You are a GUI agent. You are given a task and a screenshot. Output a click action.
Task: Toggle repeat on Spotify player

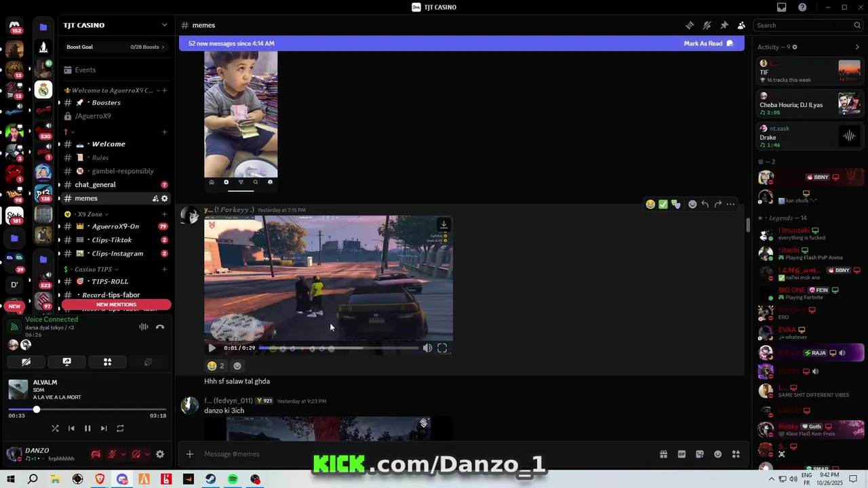pos(120,428)
